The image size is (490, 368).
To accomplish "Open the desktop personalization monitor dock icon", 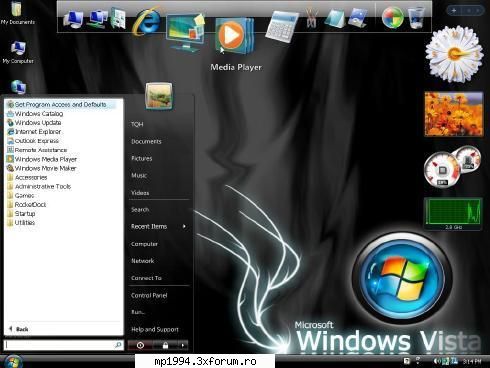I will 186,33.
